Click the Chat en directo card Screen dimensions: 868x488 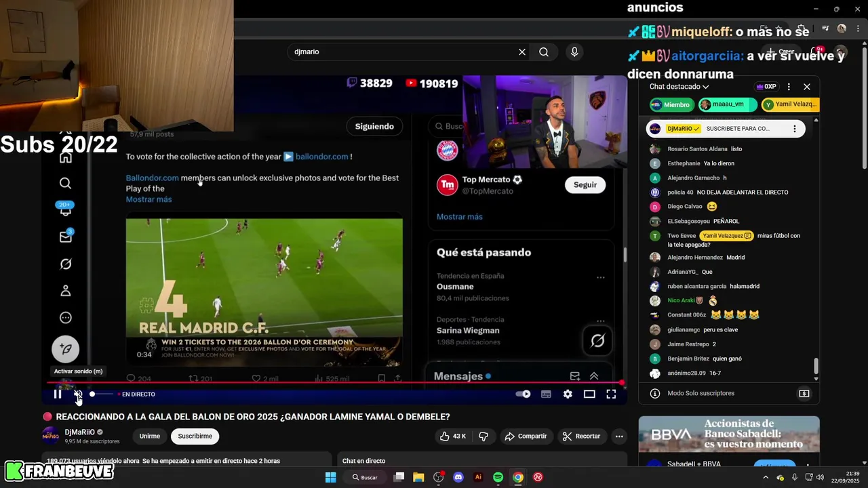481,460
